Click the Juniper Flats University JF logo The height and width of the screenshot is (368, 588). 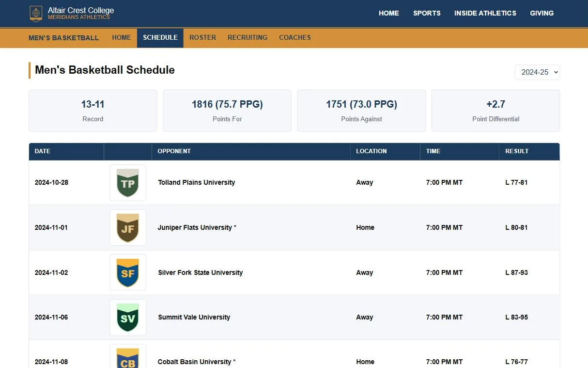128,227
